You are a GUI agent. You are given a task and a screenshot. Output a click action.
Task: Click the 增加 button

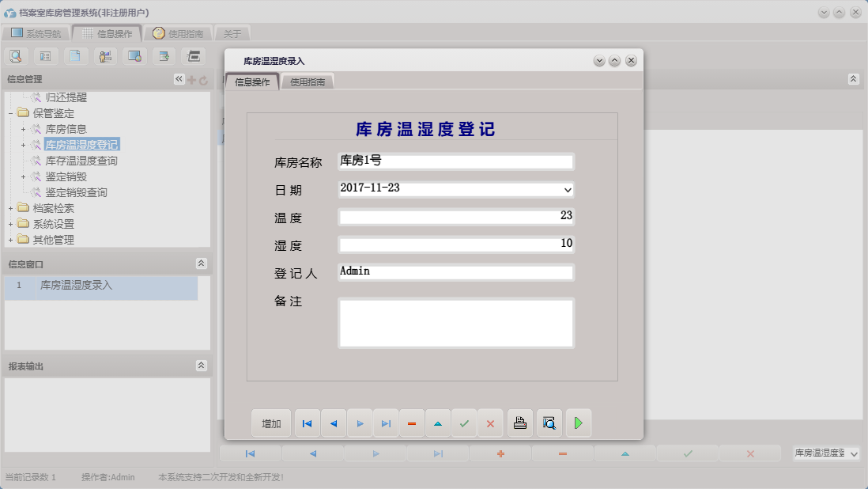[x=271, y=423]
